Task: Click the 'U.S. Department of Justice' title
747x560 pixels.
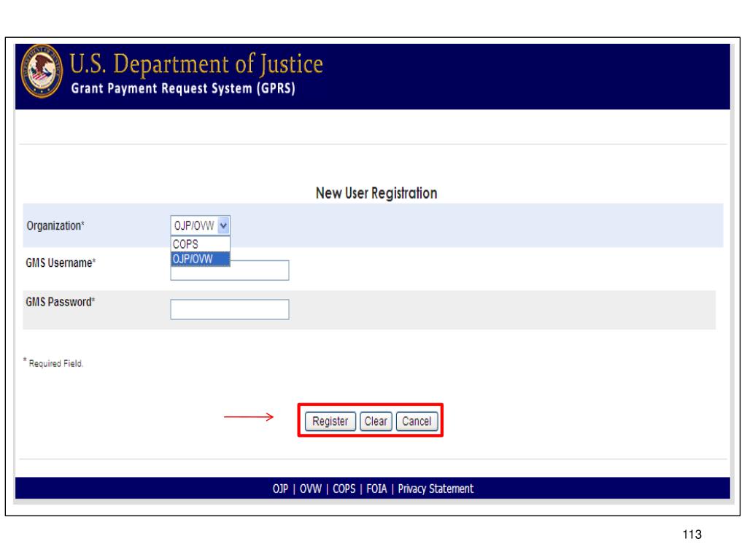Action: (x=196, y=64)
